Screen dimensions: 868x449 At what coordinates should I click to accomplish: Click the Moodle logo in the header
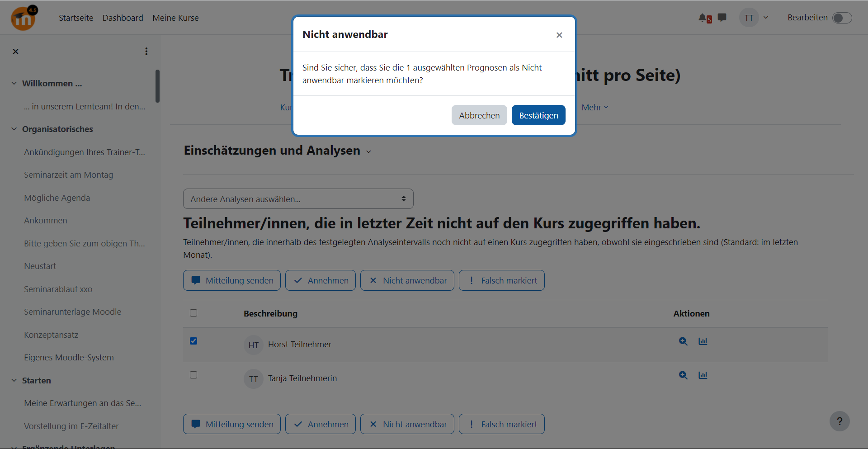pos(24,18)
